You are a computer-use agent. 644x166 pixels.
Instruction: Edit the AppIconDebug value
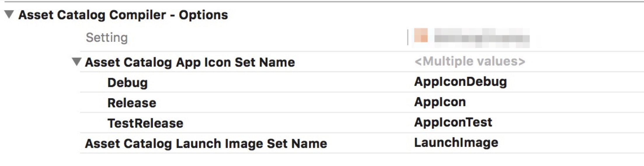[460, 82]
